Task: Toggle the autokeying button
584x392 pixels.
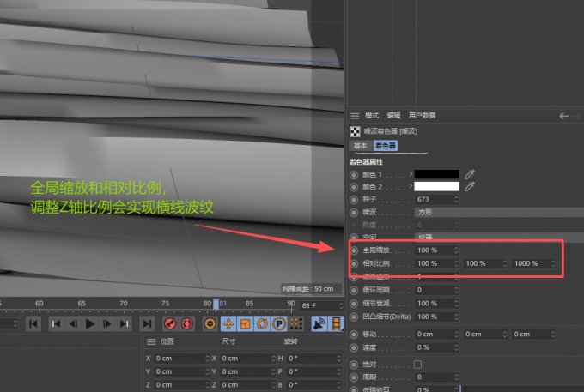Action: click(187, 323)
